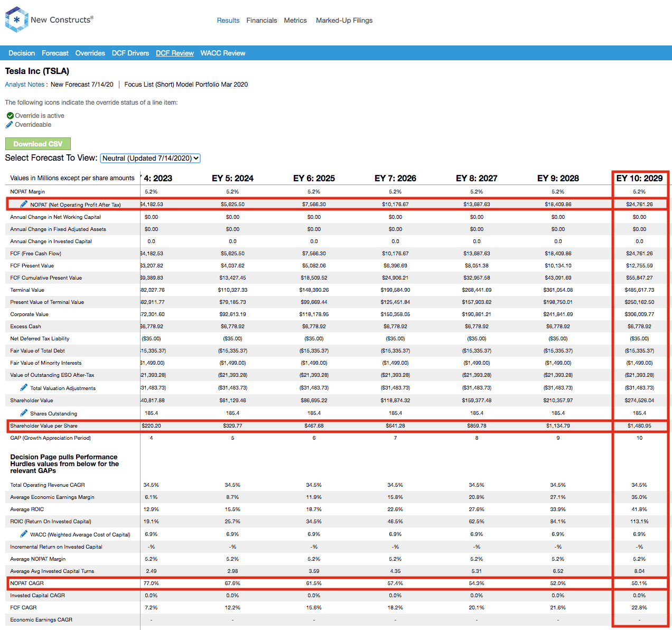Click the $5,625.50 NOPAT value for 2024
672x630 pixels.
click(232, 204)
